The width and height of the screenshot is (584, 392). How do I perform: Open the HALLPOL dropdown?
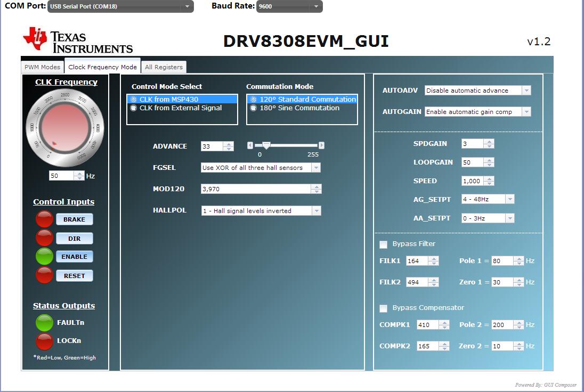tap(261, 211)
